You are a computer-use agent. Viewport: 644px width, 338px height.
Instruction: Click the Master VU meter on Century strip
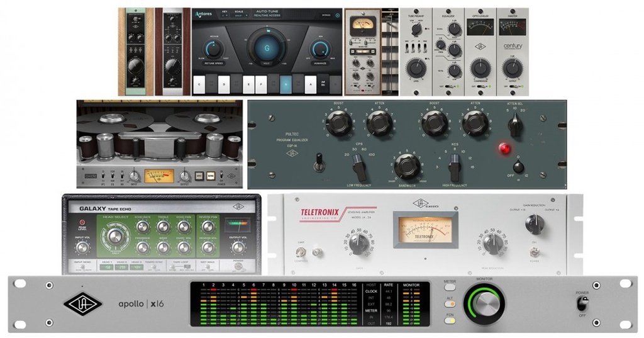tap(512, 28)
